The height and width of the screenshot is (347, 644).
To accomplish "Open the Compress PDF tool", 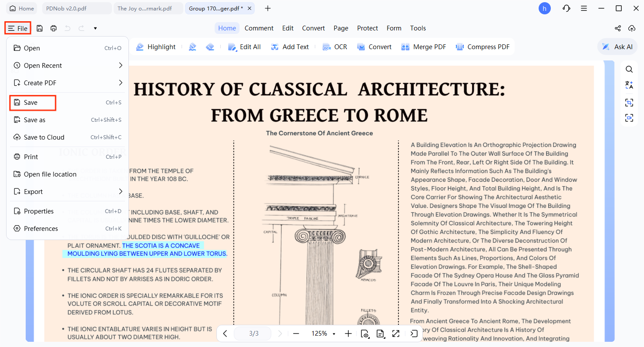I will (x=482, y=47).
